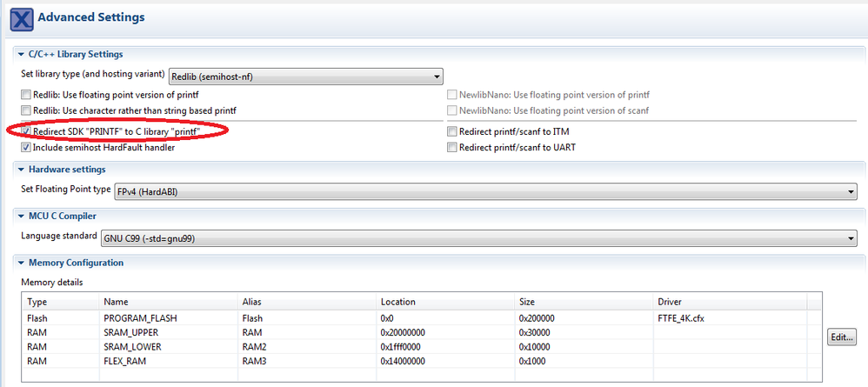Click the Location column header
This screenshot has width=868, height=387.
tap(398, 302)
